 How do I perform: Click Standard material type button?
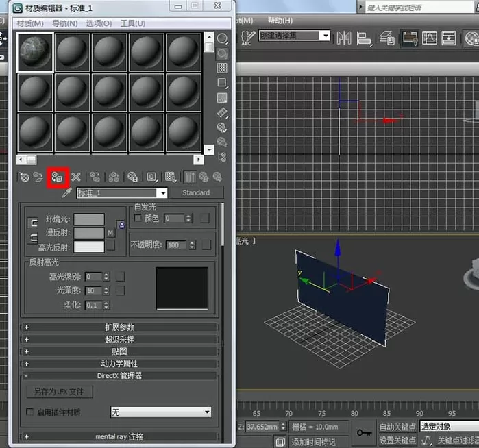tap(197, 192)
